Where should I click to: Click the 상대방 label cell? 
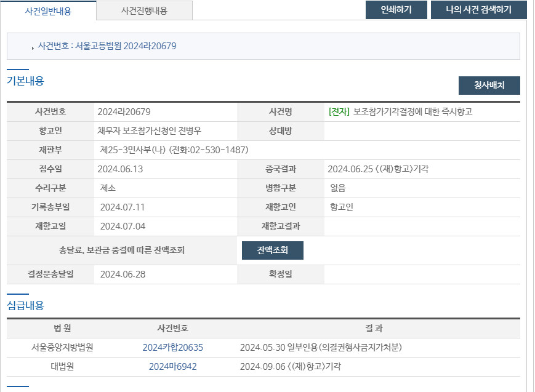[x=281, y=130]
